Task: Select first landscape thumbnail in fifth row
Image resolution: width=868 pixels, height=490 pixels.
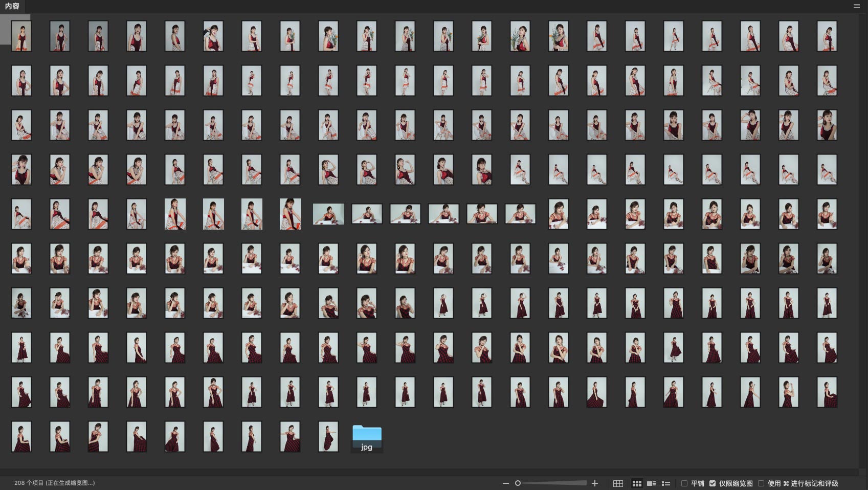Action: [x=328, y=214]
